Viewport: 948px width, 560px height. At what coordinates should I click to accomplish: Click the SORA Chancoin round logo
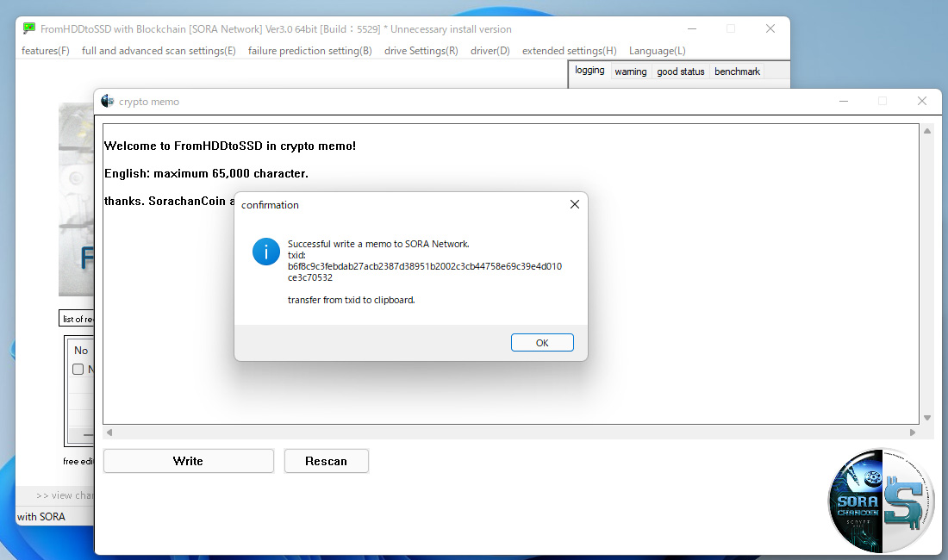tap(881, 501)
